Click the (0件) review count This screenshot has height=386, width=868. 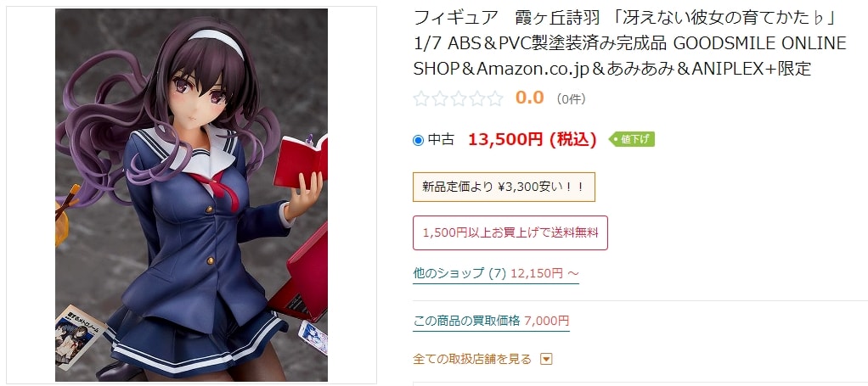[x=571, y=99]
